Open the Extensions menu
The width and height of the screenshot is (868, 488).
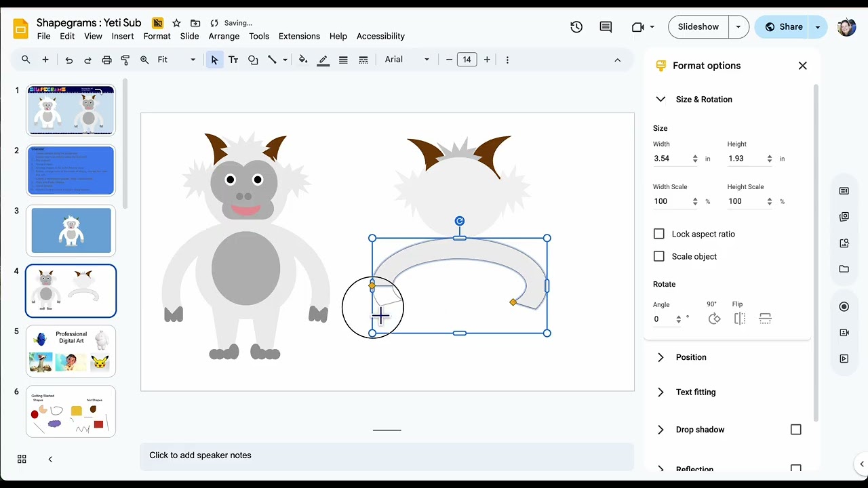(x=299, y=37)
